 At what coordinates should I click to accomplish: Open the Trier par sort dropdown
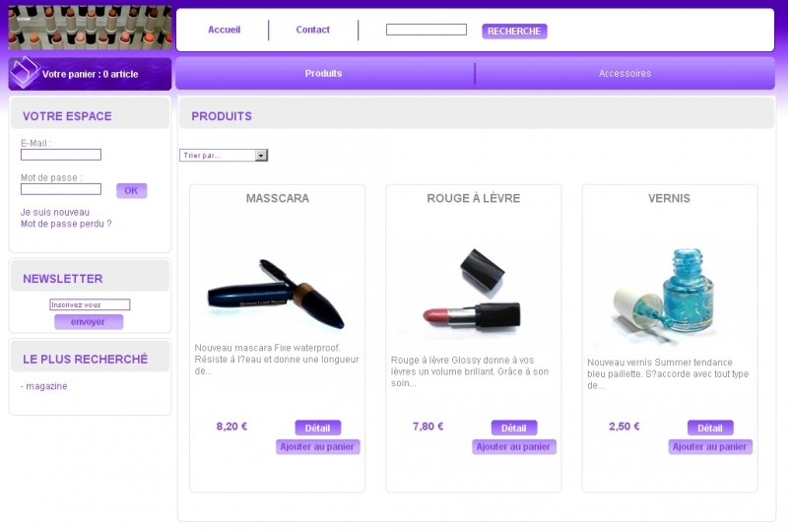point(224,156)
